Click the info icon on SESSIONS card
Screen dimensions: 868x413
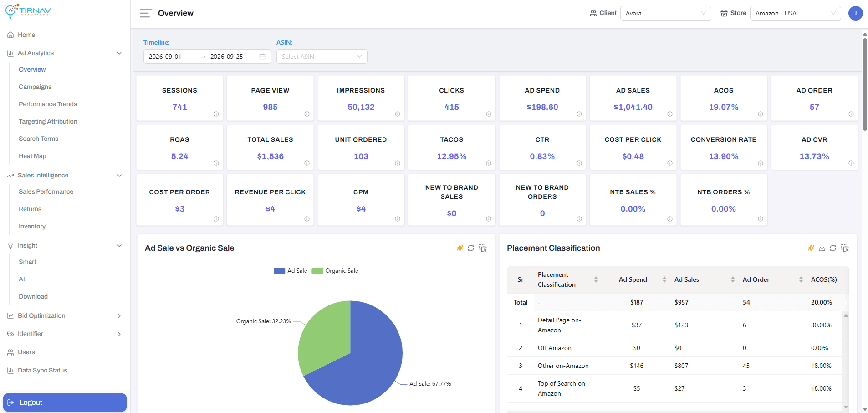point(216,114)
